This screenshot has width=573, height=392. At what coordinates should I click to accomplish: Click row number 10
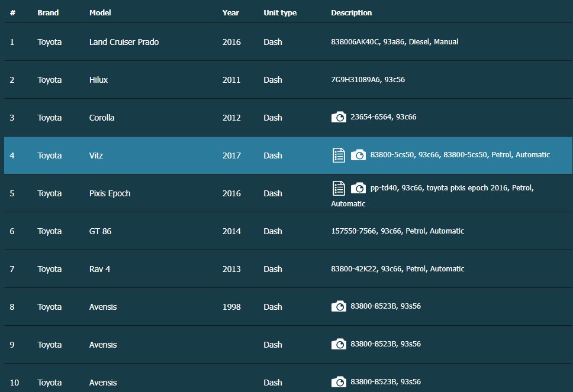coord(14,383)
